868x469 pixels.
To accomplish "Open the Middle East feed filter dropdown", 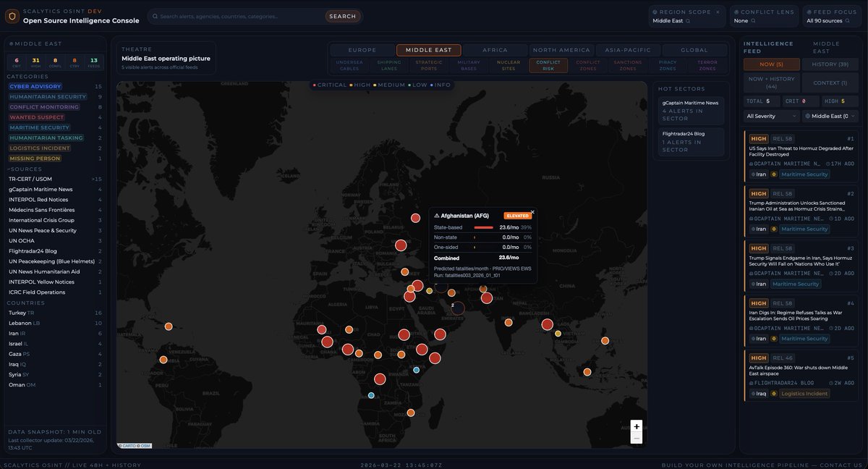I will coord(829,116).
